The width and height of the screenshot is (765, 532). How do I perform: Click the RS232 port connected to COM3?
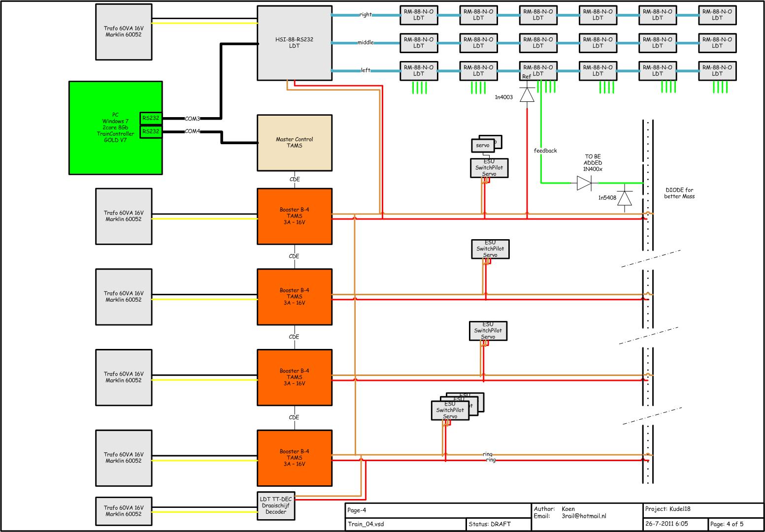coord(151,118)
